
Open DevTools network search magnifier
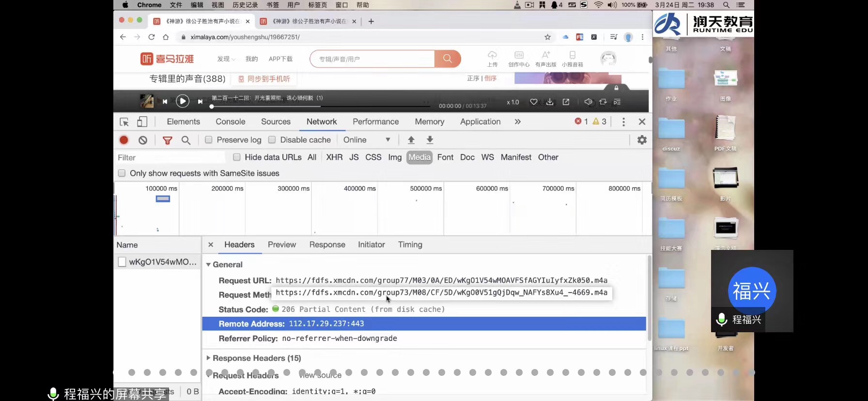186,140
